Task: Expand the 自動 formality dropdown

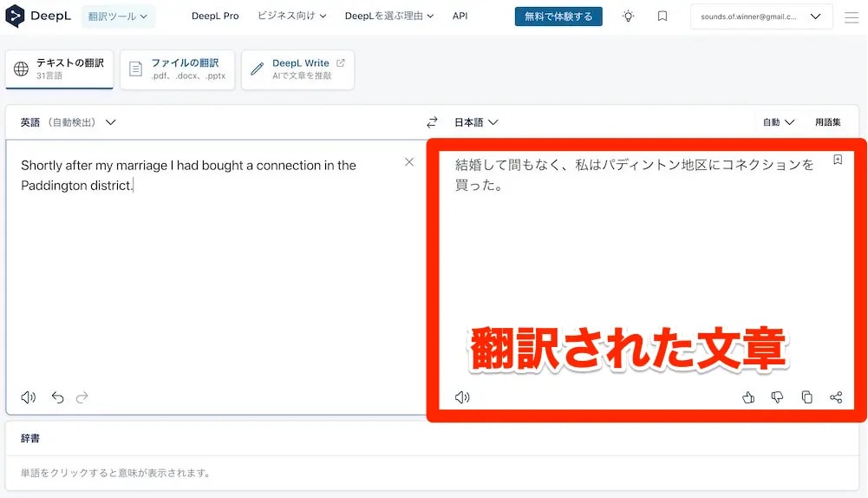Action: coord(778,122)
